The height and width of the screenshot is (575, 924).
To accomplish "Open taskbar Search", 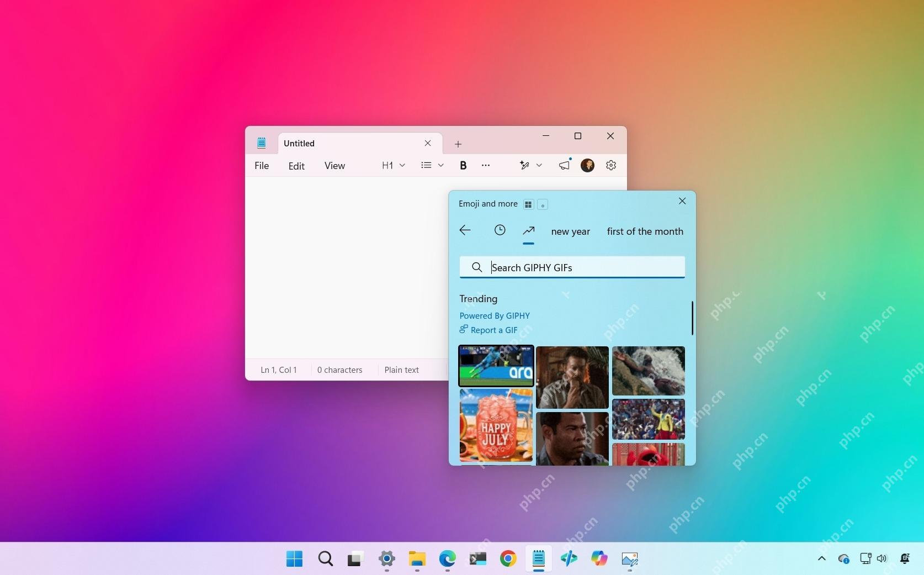I will point(326,559).
